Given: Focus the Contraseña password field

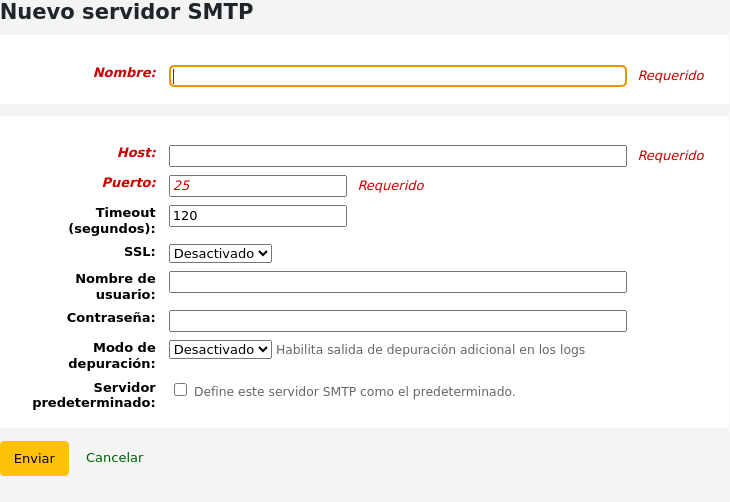Looking at the screenshot, I should 397,321.
